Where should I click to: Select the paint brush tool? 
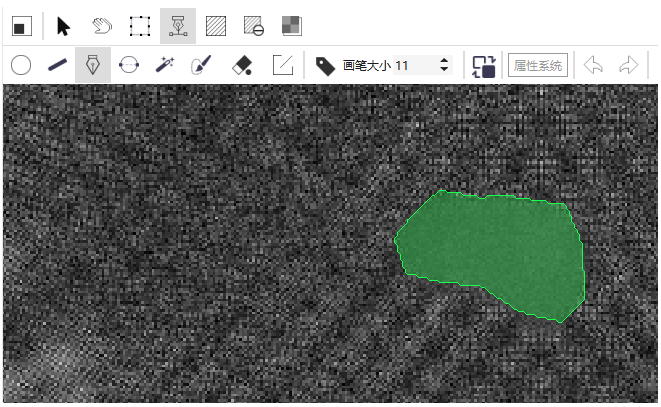(201, 65)
